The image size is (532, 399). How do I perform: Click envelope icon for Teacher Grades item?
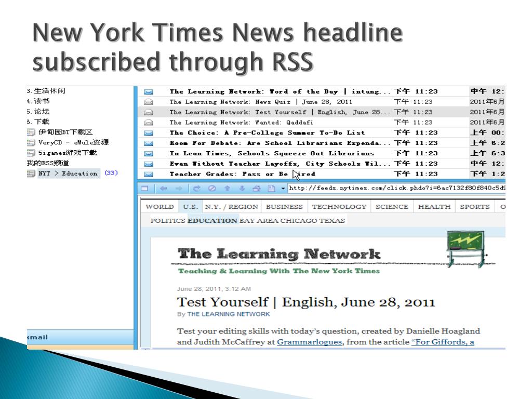(x=148, y=175)
